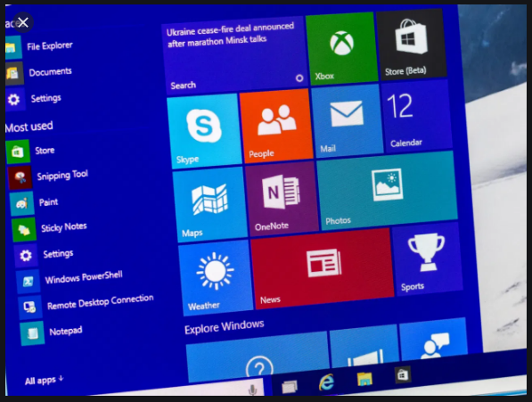
Task: Click the Documents folder icon
Action: 13,73
